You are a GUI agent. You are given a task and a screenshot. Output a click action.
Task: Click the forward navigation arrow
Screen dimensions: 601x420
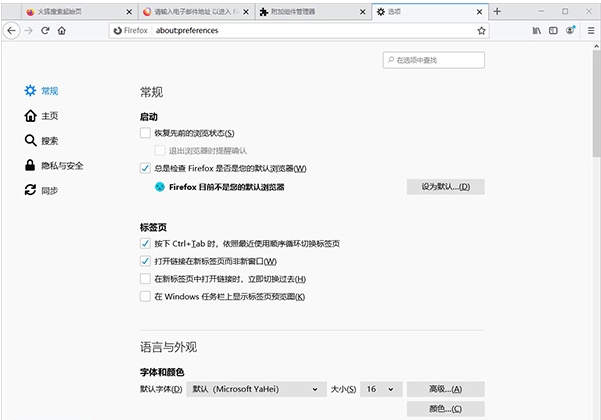pos(29,30)
